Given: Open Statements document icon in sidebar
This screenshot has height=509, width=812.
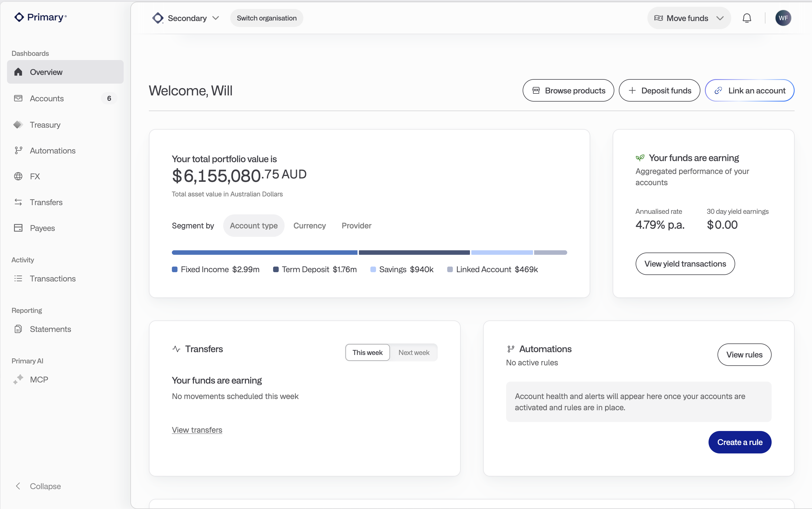Looking at the screenshot, I should click(18, 329).
